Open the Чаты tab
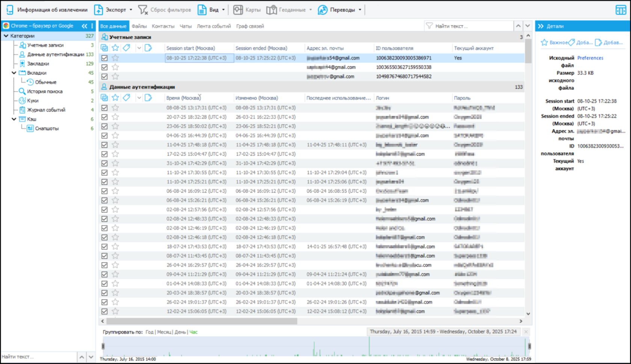The height and width of the screenshot is (364, 631). (186, 26)
